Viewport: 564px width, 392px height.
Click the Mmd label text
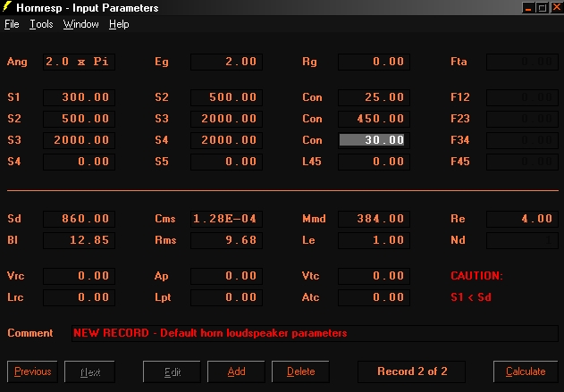(x=314, y=219)
